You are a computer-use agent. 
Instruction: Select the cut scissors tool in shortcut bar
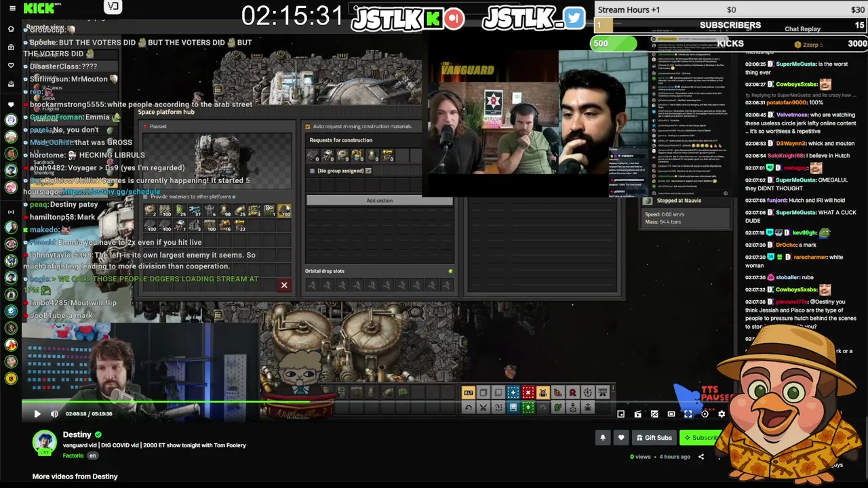tap(484, 407)
